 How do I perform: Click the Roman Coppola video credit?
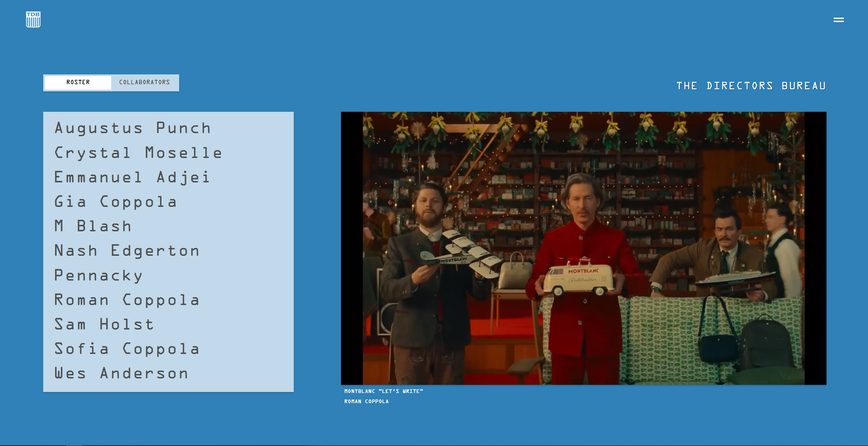click(x=366, y=402)
